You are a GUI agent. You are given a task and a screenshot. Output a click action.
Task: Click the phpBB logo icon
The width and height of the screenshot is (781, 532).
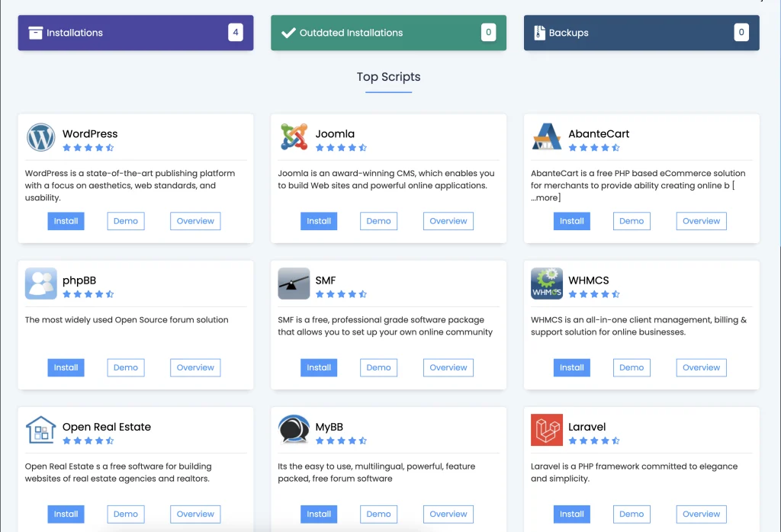pyautogui.click(x=41, y=284)
